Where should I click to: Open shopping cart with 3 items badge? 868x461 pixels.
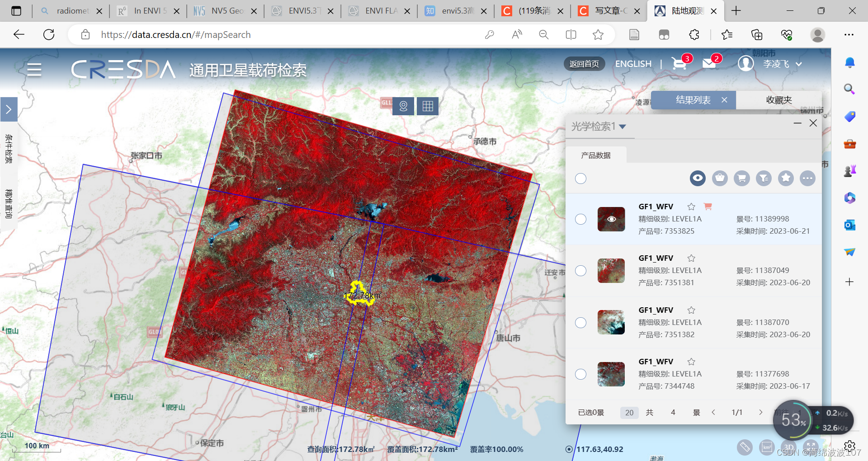tap(679, 63)
